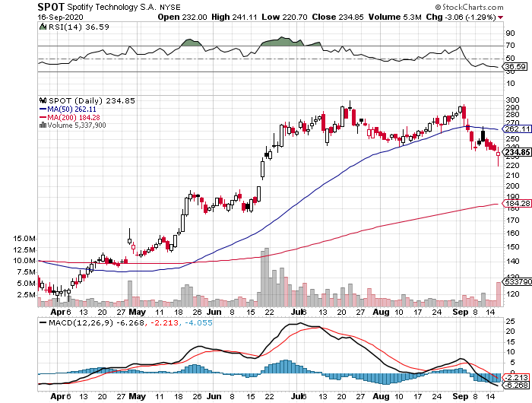Click the MA(50) 262.11 legend text

click(72, 109)
